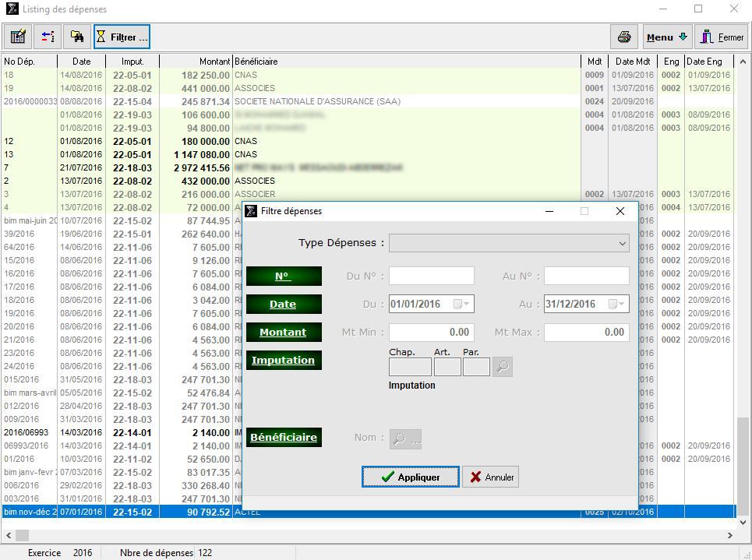752x560 pixels.
Task: Click the Mt Min amount field
Action: coord(432,333)
